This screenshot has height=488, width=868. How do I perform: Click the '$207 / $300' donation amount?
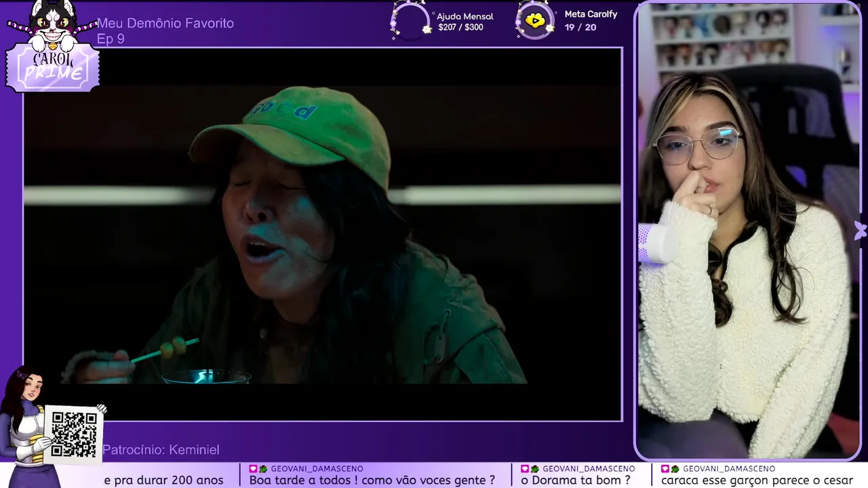[x=460, y=28]
